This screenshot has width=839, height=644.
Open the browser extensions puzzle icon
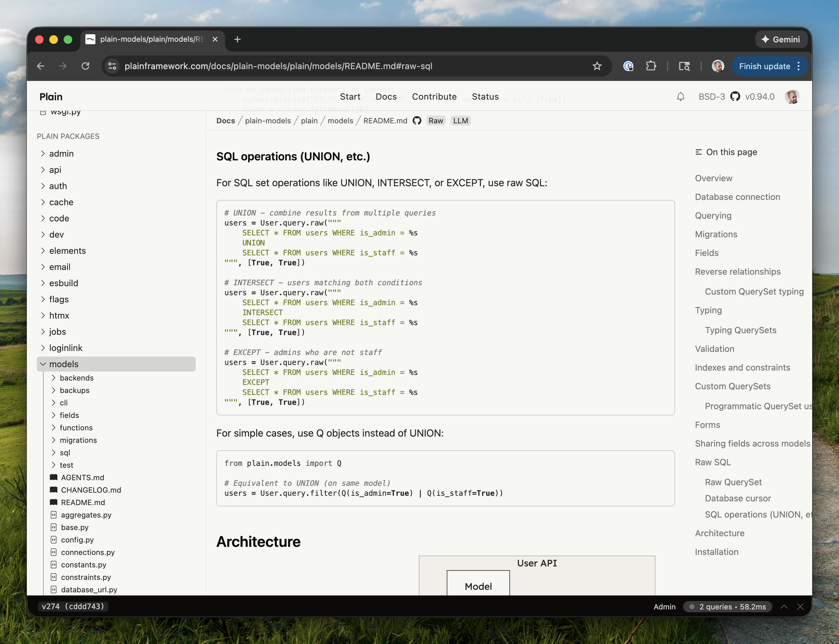click(x=651, y=66)
